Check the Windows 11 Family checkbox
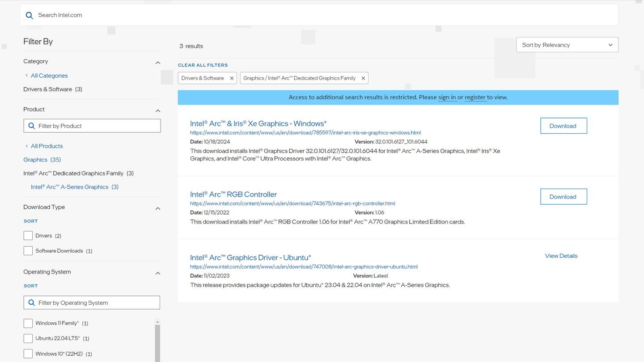Image resolution: width=644 pixels, height=362 pixels. (28, 323)
